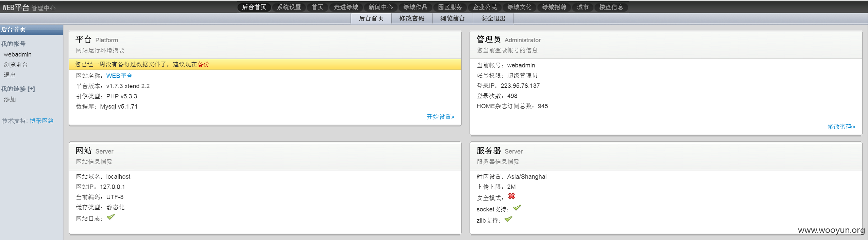Open the 新闻中心 top menu
Image resolution: width=868 pixels, height=240 pixels.
(x=380, y=7)
